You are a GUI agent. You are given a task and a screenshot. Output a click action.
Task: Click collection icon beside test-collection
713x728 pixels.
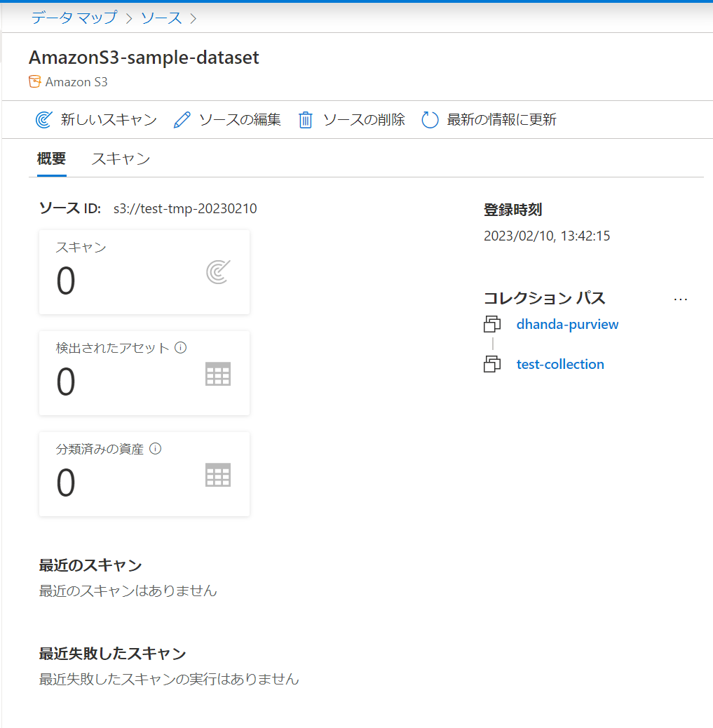[x=492, y=364]
